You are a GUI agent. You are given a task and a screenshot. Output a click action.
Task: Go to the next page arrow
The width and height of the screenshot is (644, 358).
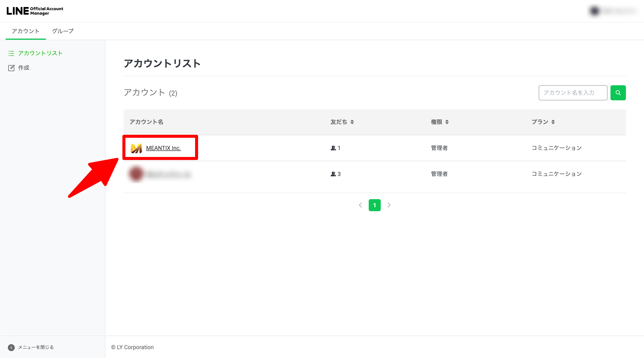pyautogui.click(x=389, y=205)
